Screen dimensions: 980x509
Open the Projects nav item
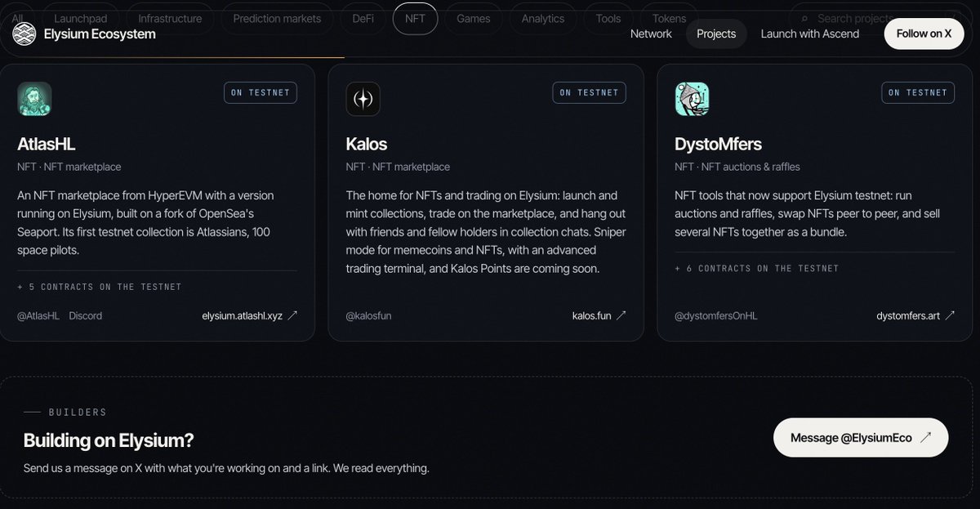(x=716, y=33)
